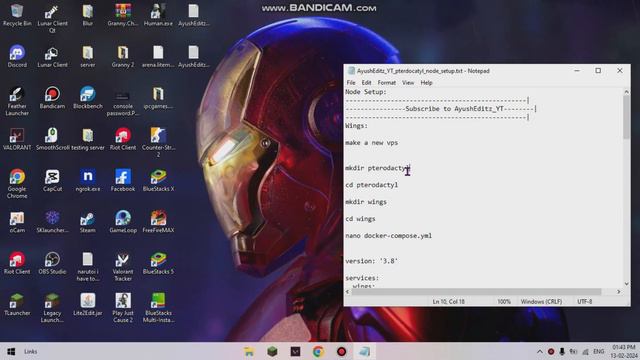The image size is (640, 360).
Task: Click the Links toolbar on taskbar
Action: (31, 351)
